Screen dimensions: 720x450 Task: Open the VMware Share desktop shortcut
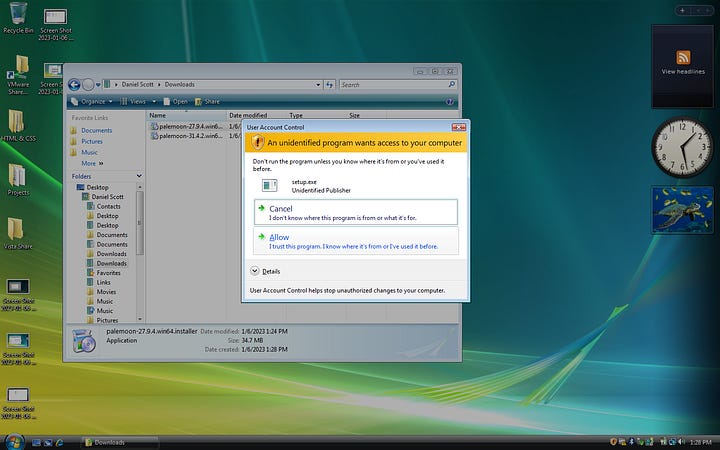click(x=18, y=74)
